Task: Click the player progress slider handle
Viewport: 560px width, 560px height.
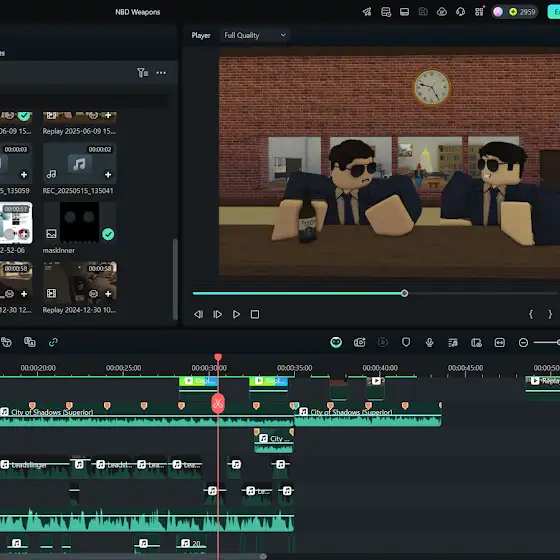Action: (404, 293)
